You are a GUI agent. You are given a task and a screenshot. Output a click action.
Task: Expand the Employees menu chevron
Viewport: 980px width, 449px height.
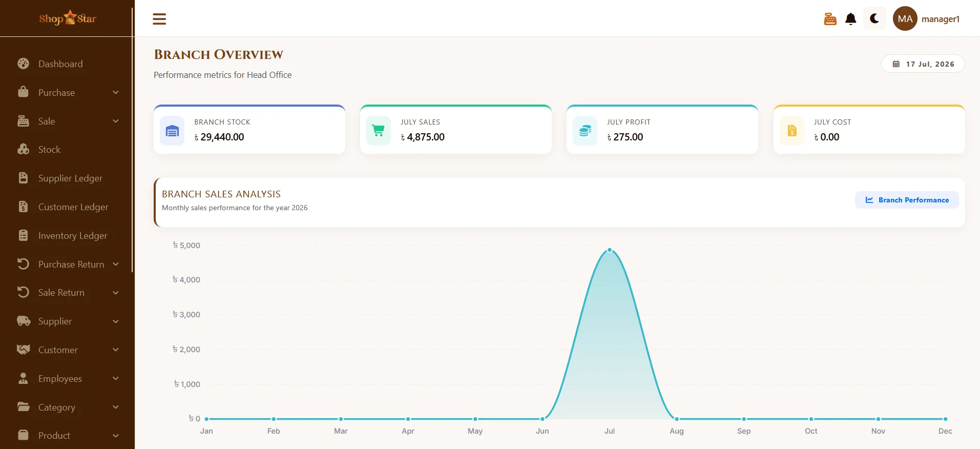(116, 378)
